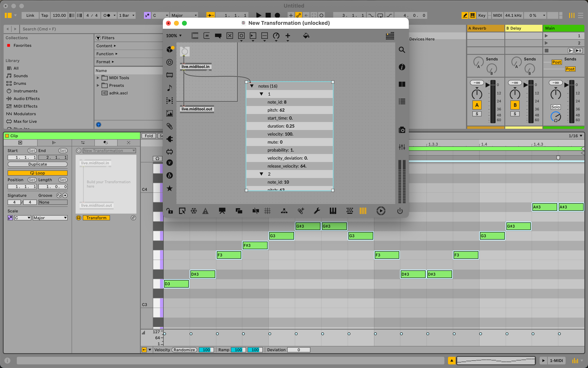This screenshot has height=368, width=588.
Task: Click the dial object icon in Max toolbar
Action: (276, 36)
